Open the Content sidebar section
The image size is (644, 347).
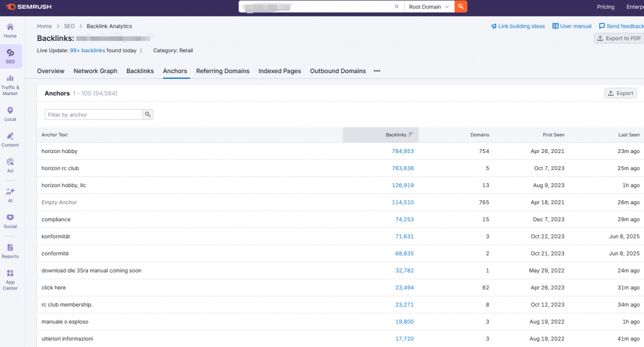(x=10, y=140)
